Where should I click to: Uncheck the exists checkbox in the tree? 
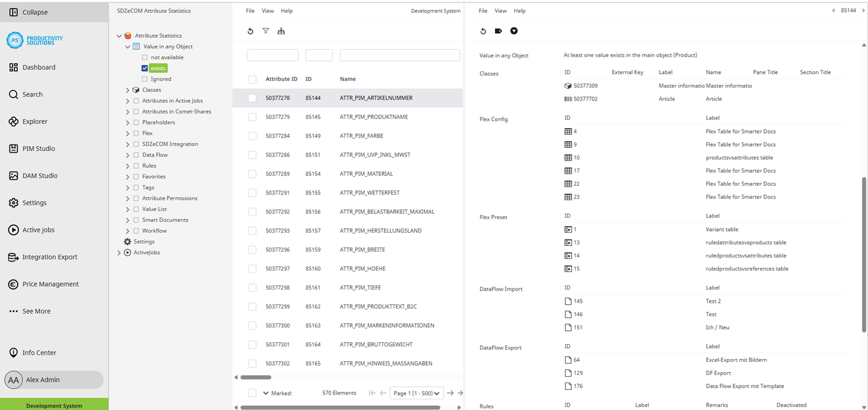pyautogui.click(x=144, y=68)
